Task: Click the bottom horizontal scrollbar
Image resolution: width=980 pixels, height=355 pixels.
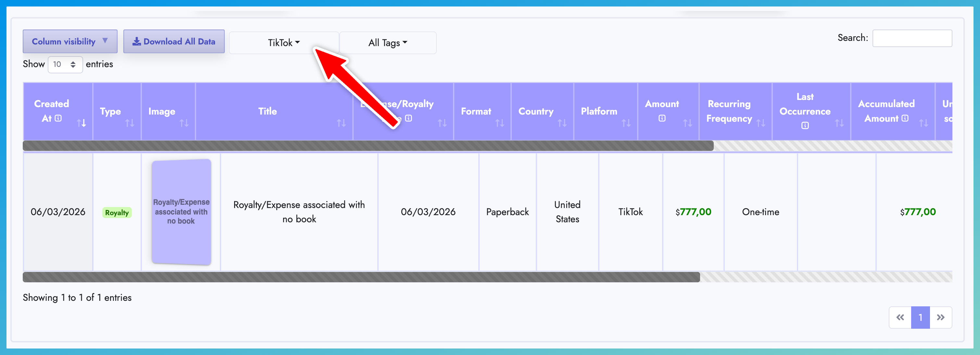Action: tap(361, 277)
